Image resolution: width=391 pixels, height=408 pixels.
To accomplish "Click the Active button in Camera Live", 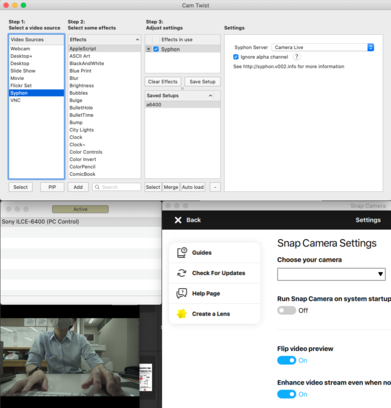I will click(80, 209).
